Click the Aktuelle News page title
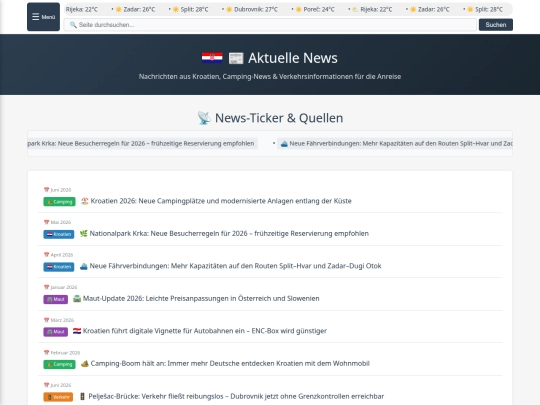This screenshot has width=540, height=405. 293,58
